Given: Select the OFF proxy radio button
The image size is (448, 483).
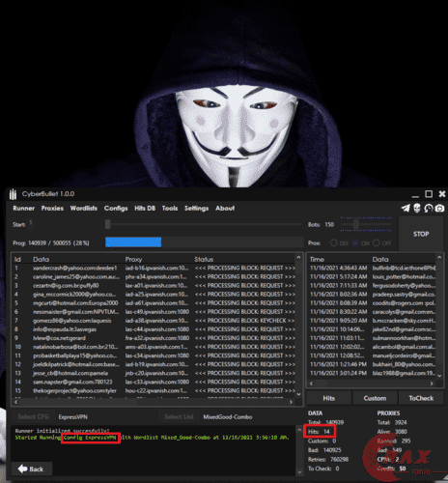Looking at the screenshot, I should [376, 242].
